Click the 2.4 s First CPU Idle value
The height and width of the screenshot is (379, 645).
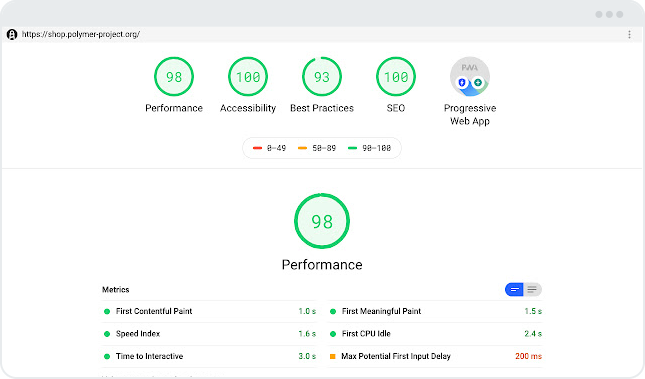pos(533,334)
